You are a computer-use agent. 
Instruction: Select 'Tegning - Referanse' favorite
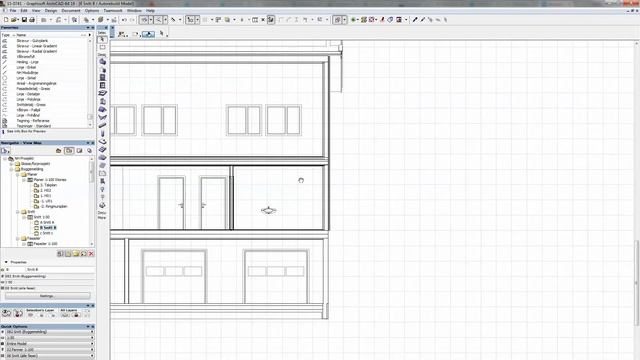tap(33, 121)
